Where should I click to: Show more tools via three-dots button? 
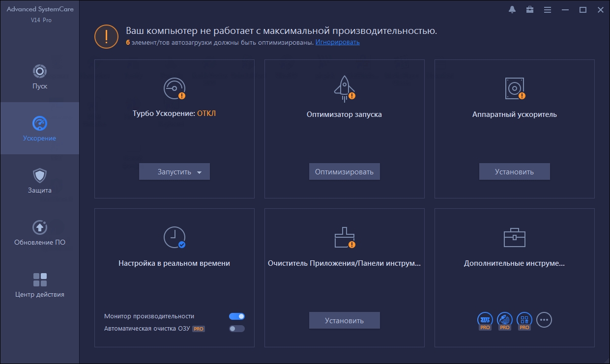click(544, 320)
